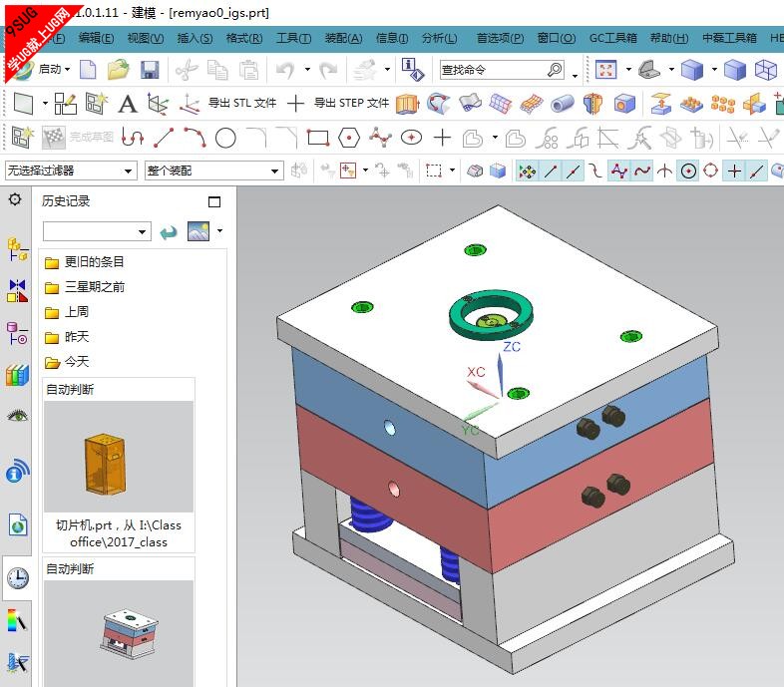Image resolution: width=784 pixels, height=687 pixels.
Task: Open the Web Browser sidebar icon
Action: pos(18,525)
